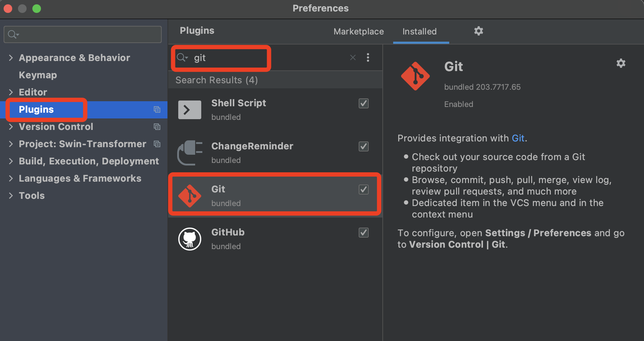Viewport: 644px width, 341px height.
Task: Click the GitHub octocat icon
Action: pos(190,239)
